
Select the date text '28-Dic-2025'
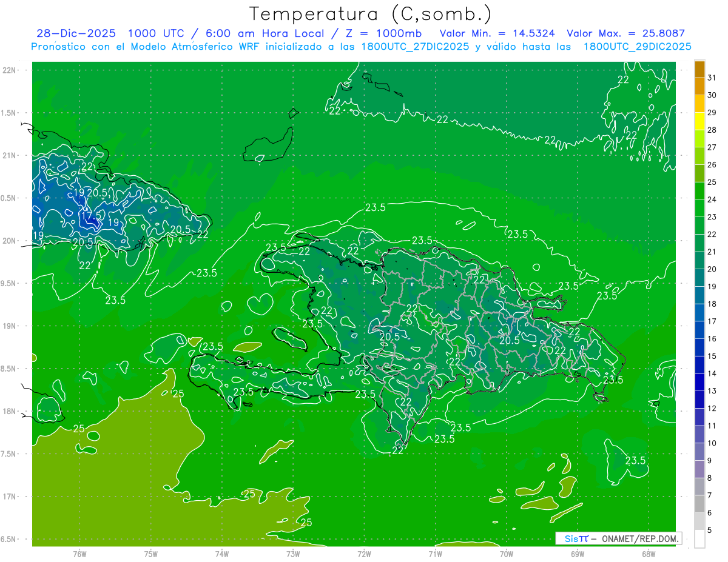click(76, 34)
